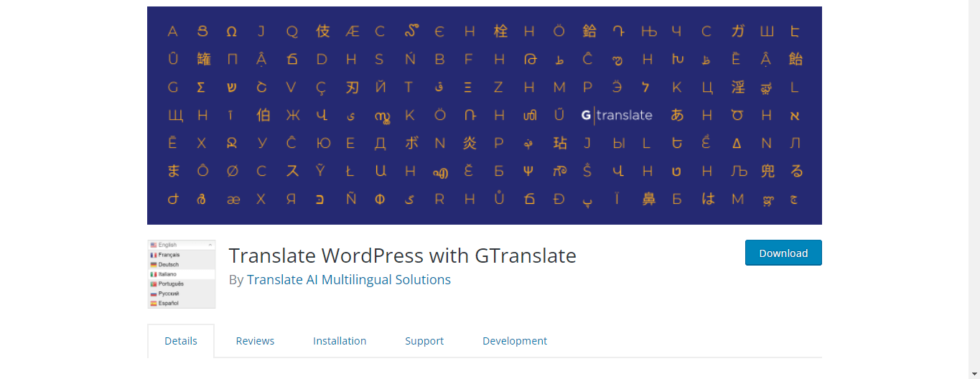Collapse the English language dropdown arrow
The width and height of the screenshot is (980, 379).
(210, 245)
